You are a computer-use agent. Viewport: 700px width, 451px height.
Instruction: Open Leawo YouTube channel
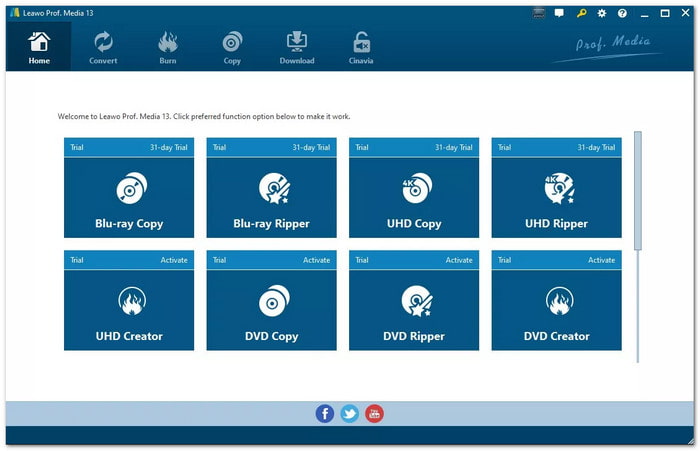(374, 413)
